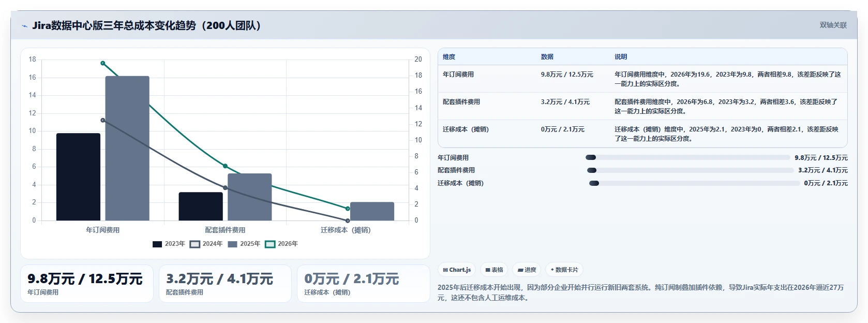Toggle the 2026年 legend entry
Viewport: 868px width, 323px height.
(x=281, y=244)
